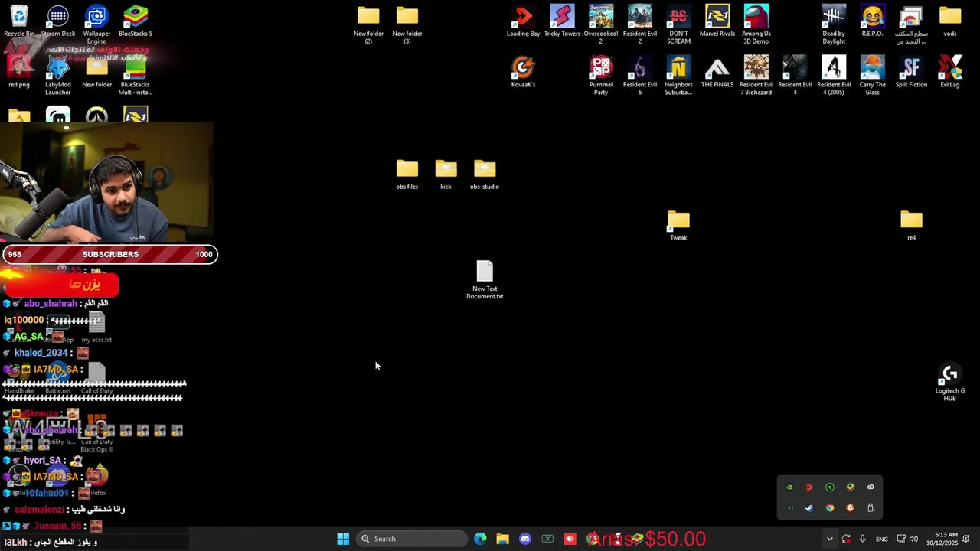Select the New folder (3) icon

(407, 24)
